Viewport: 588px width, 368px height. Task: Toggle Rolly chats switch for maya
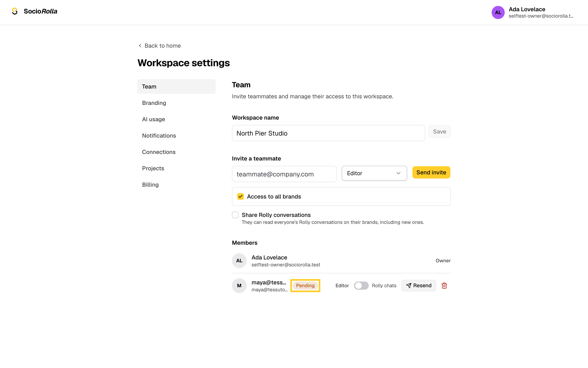coord(361,285)
